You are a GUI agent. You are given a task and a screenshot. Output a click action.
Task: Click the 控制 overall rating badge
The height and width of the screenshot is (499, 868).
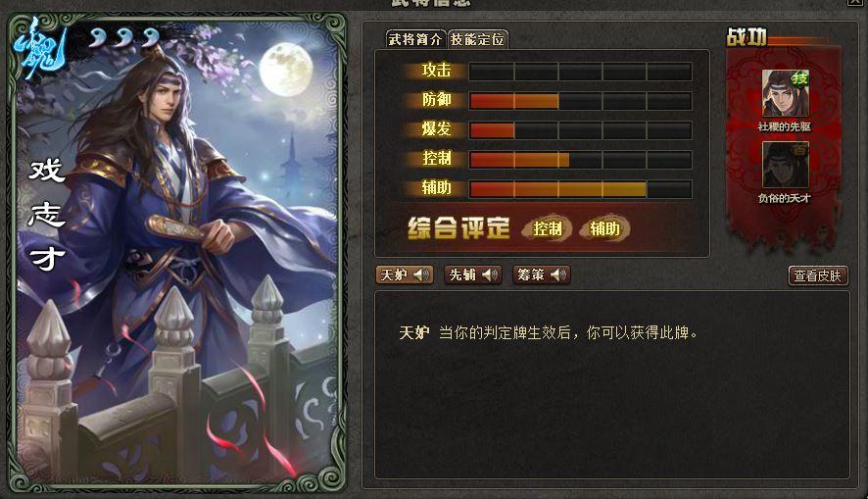point(547,228)
